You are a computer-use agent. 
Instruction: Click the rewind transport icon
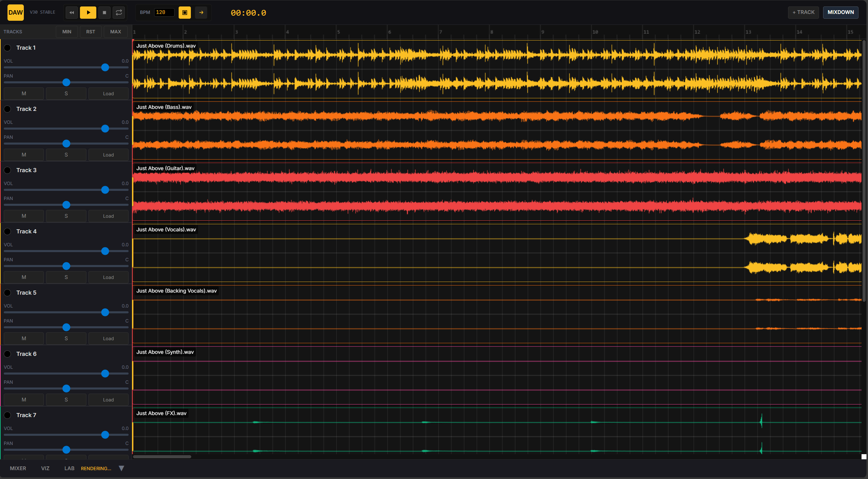(71, 13)
